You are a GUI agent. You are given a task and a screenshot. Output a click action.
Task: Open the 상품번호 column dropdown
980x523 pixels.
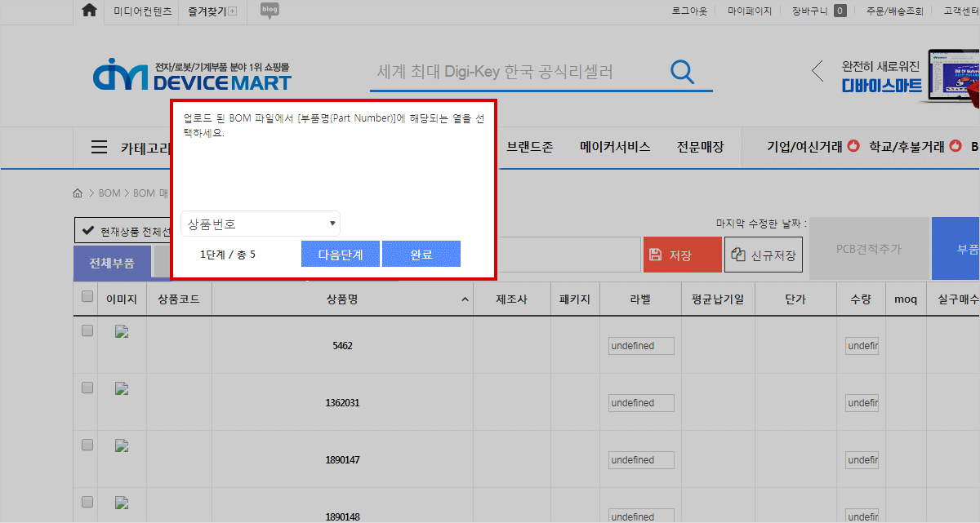pyautogui.click(x=261, y=224)
